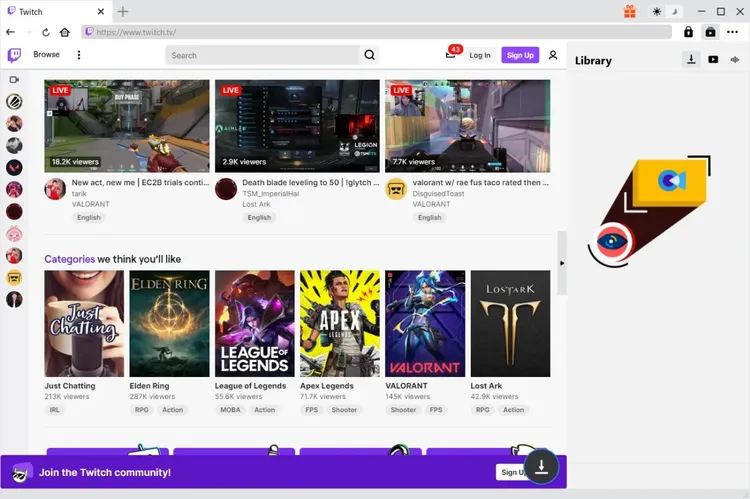Viewport: 750px width, 499px height.
Task: Click the Log In button
Action: pyautogui.click(x=480, y=55)
